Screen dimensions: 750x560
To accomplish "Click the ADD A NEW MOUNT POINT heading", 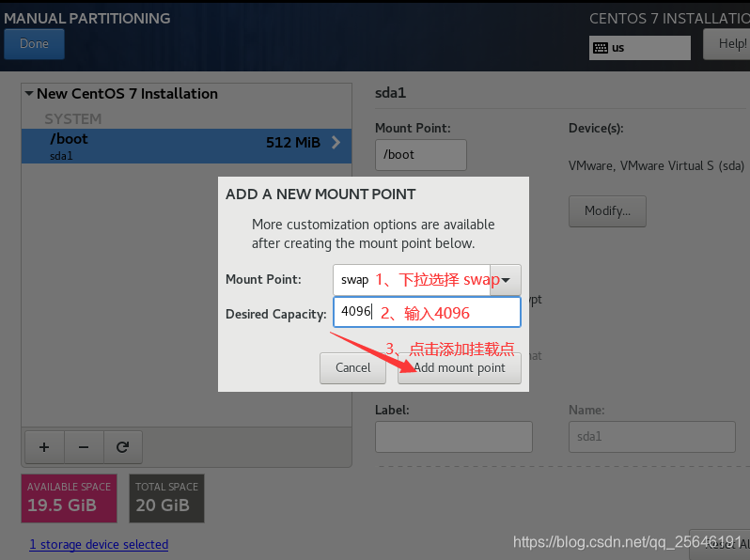I will click(320, 194).
